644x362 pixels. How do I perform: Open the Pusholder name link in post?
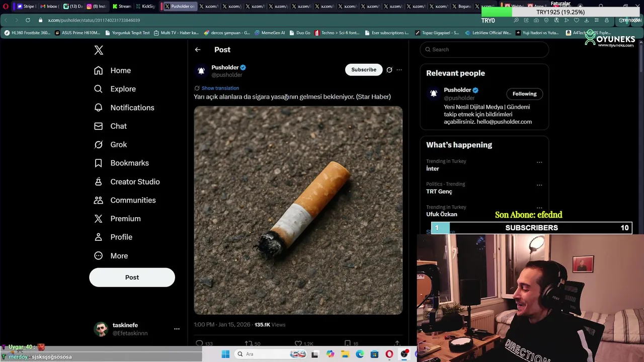click(225, 67)
